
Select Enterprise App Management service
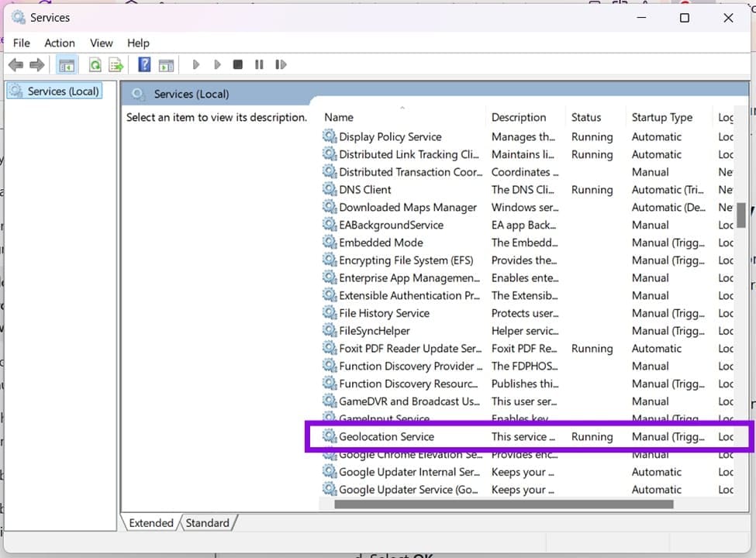click(528, 277)
